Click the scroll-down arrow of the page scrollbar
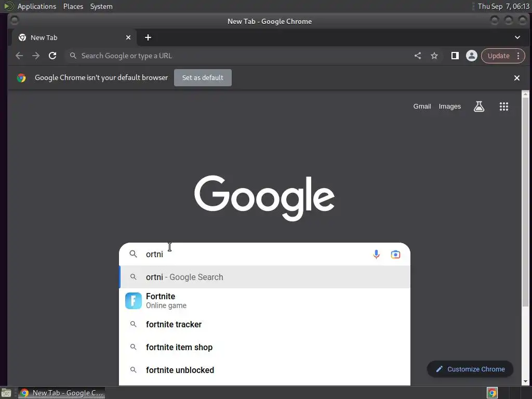The image size is (532, 399). tap(526, 382)
